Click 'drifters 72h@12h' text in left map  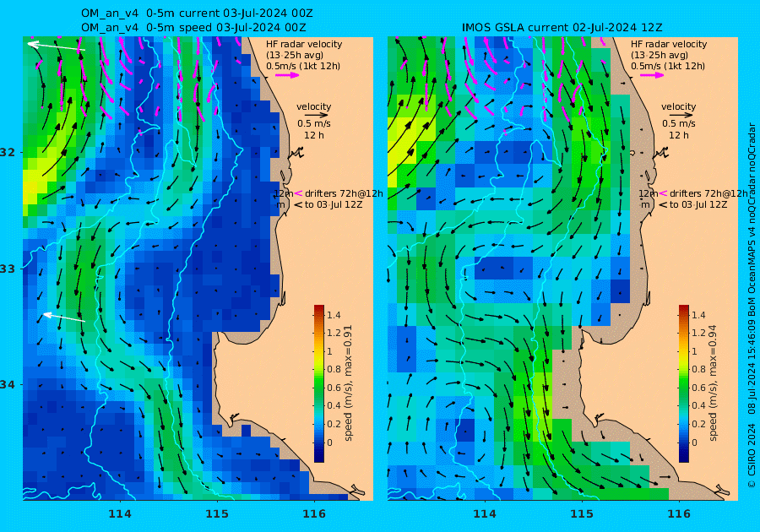(345, 193)
